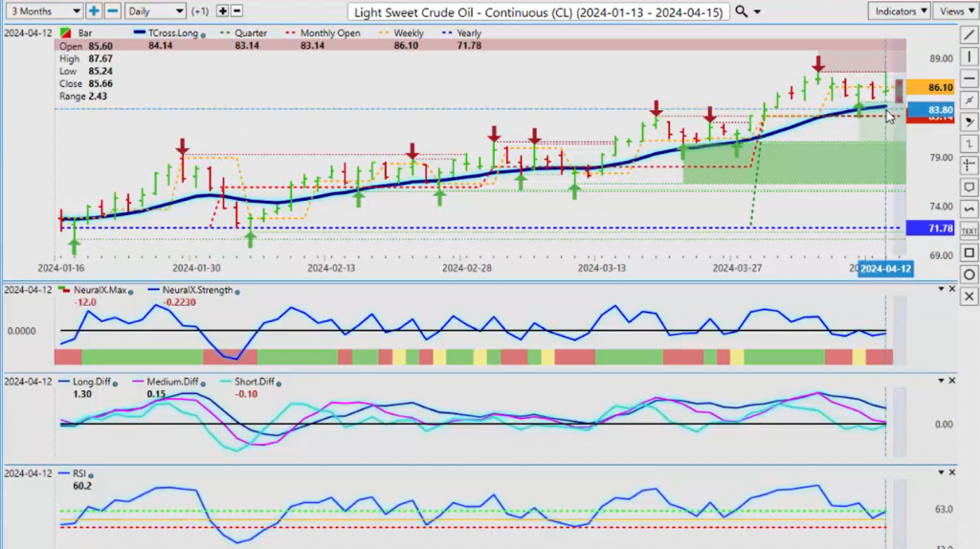Open the 3 Months time range dropdown
This screenshot has height=549, width=980.
[x=44, y=11]
